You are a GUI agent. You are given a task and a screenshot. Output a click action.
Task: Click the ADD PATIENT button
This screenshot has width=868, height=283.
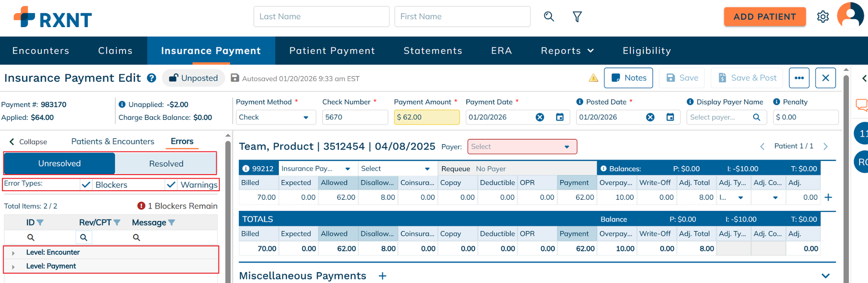click(765, 17)
